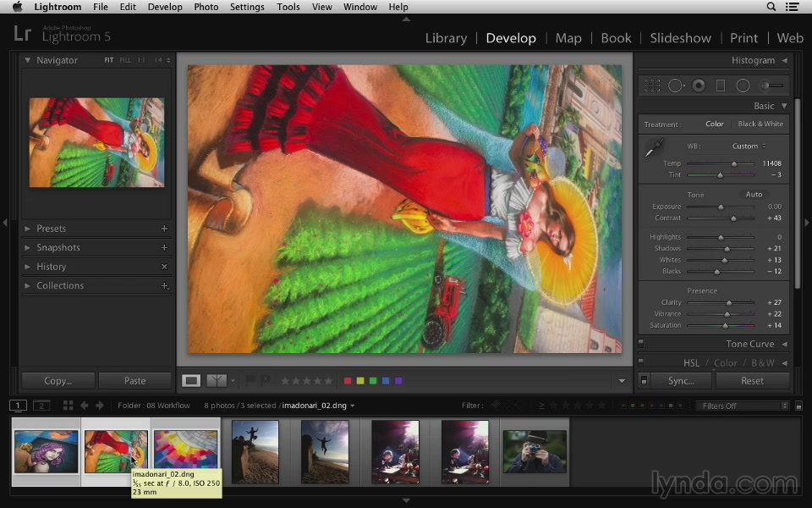Toggle the filmstrip filters switch

[798, 406]
